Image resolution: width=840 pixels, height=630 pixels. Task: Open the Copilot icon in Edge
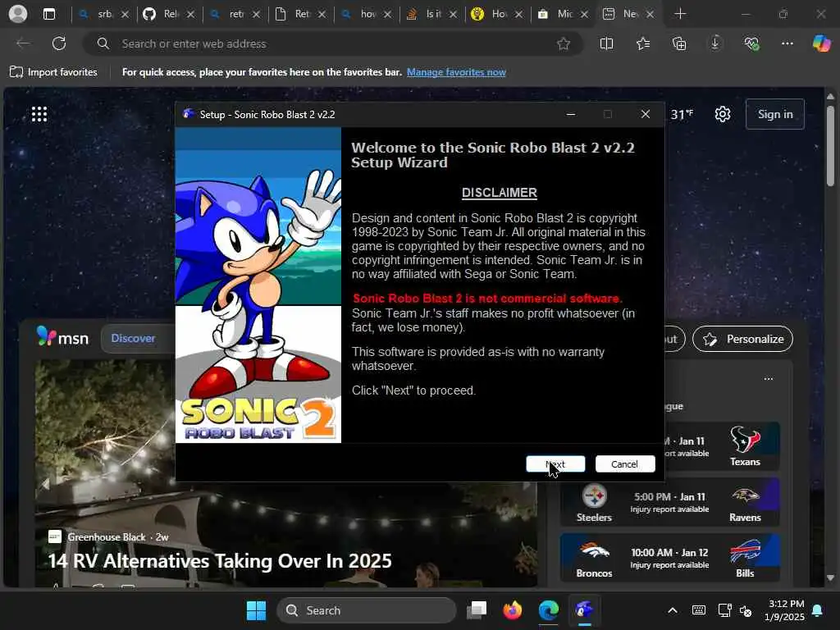point(821,43)
